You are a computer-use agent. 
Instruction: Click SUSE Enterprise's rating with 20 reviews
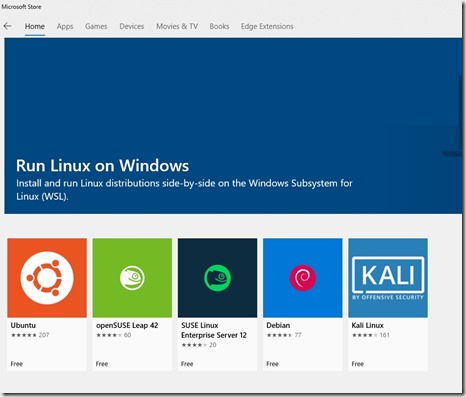tap(199, 345)
